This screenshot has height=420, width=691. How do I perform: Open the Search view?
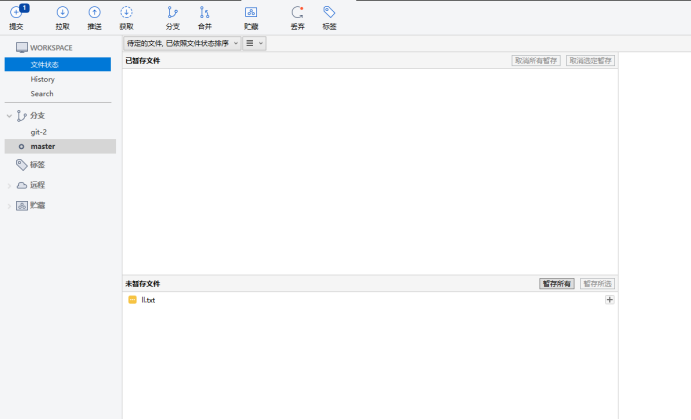pyautogui.click(x=42, y=93)
